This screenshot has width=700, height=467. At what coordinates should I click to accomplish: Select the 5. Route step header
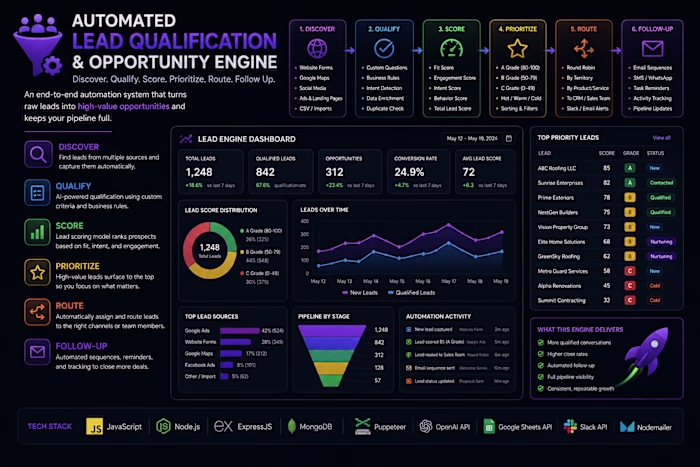[x=584, y=29]
